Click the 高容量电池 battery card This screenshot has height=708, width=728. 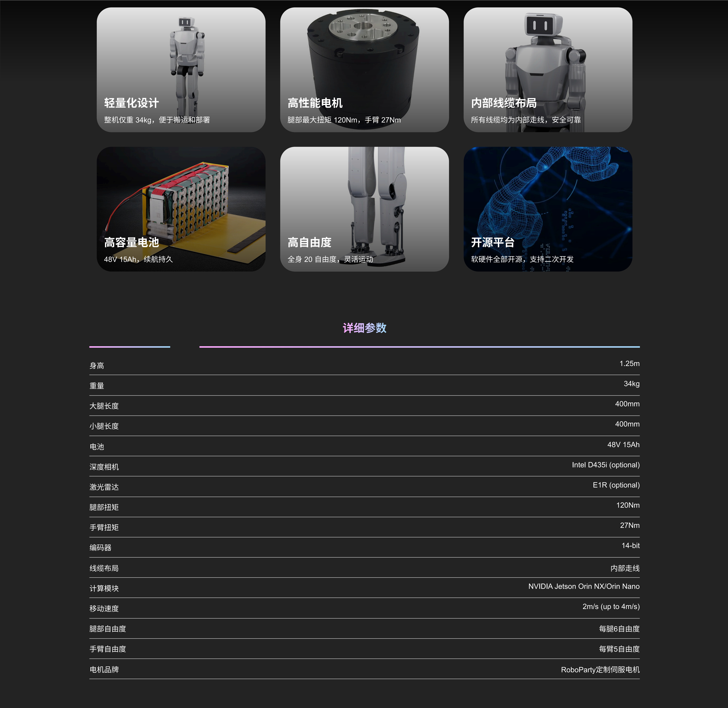point(181,209)
